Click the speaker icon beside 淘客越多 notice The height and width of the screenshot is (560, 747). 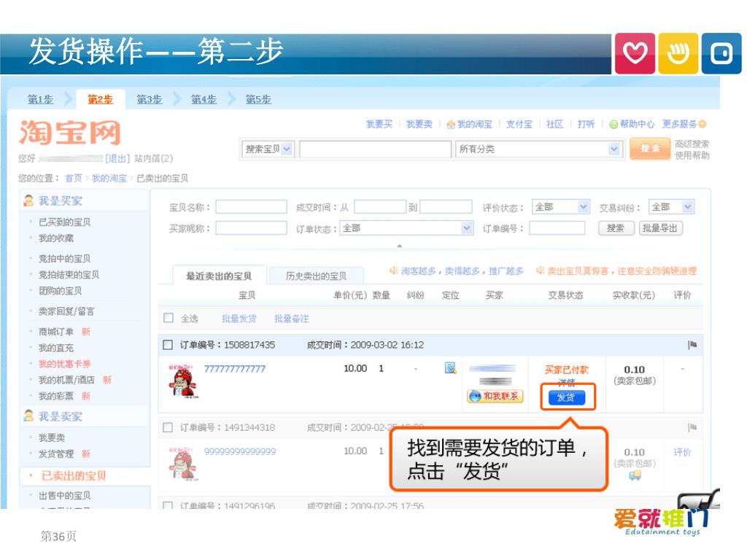pyautogui.click(x=393, y=271)
